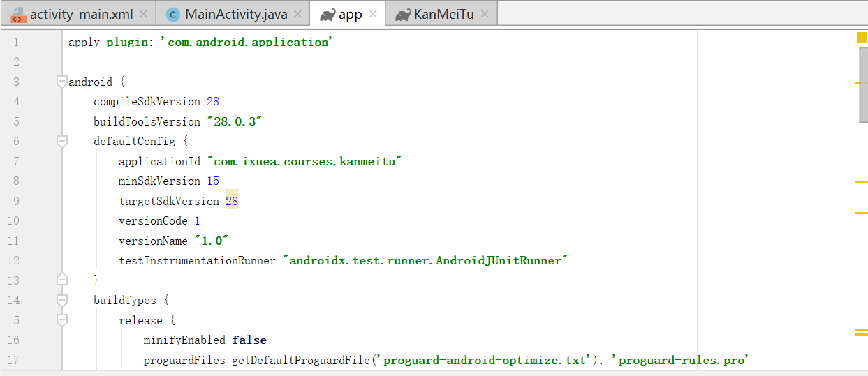The height and width of the screenshot is (376, 868).
Task: Click fold end marker at line 13
Action: coord(62,280)
